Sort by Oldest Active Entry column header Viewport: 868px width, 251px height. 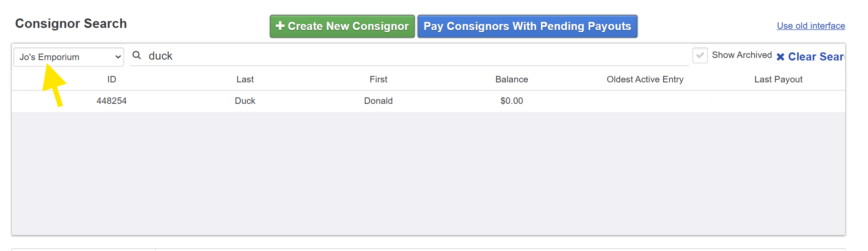[x=645, y=79]
